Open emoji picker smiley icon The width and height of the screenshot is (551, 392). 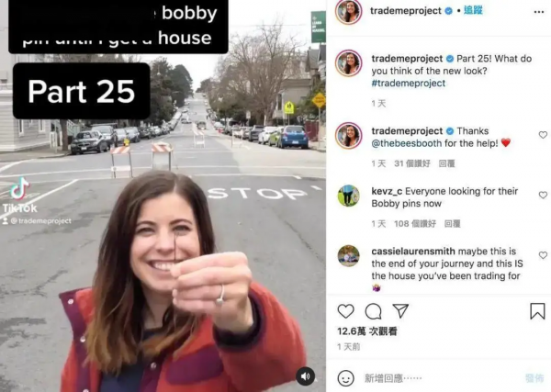[x=346, y=378]
